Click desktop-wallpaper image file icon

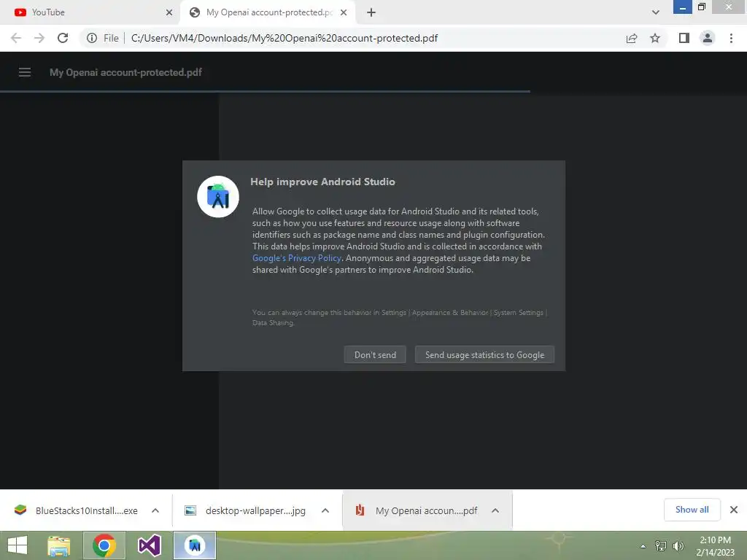coord(190,510)
